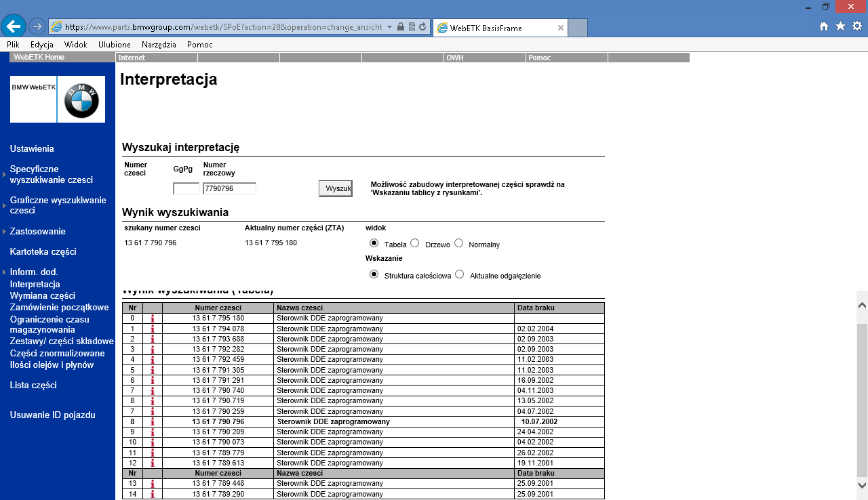Viewport: 868px width, 500px height.
Task: Click the padlock security icon in address bar
Action: [x=401, y=27]
